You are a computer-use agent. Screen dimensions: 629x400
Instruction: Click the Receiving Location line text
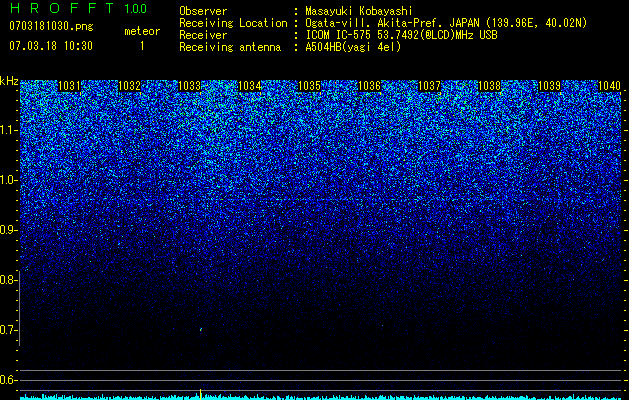point(447,23)
